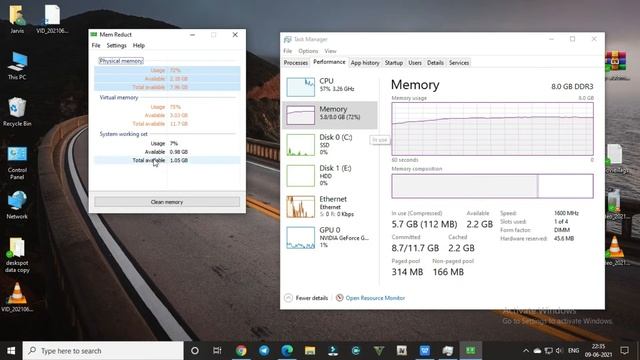The width and height of the screenshot is (640, 360).
Task: Click Mem Reduct title bar app icon
Action: point(94,35)
